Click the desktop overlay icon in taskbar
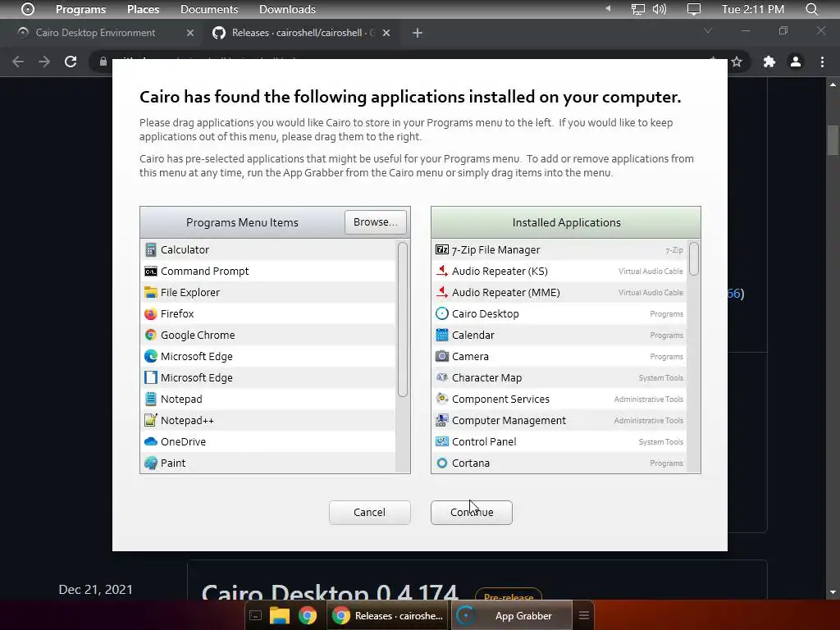 click(256, 615)
